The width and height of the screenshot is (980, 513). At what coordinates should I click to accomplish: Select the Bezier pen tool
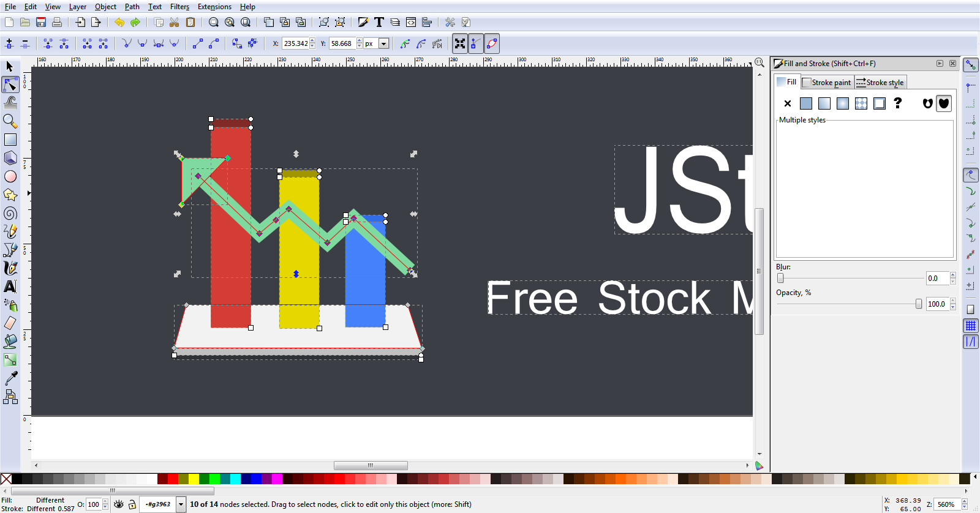point(10,250)
